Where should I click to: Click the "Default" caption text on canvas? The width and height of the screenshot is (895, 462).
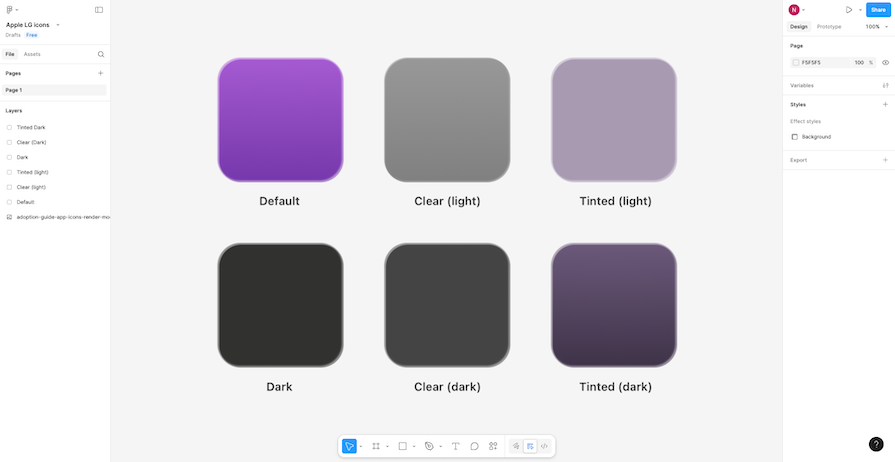tap(279, 201)
